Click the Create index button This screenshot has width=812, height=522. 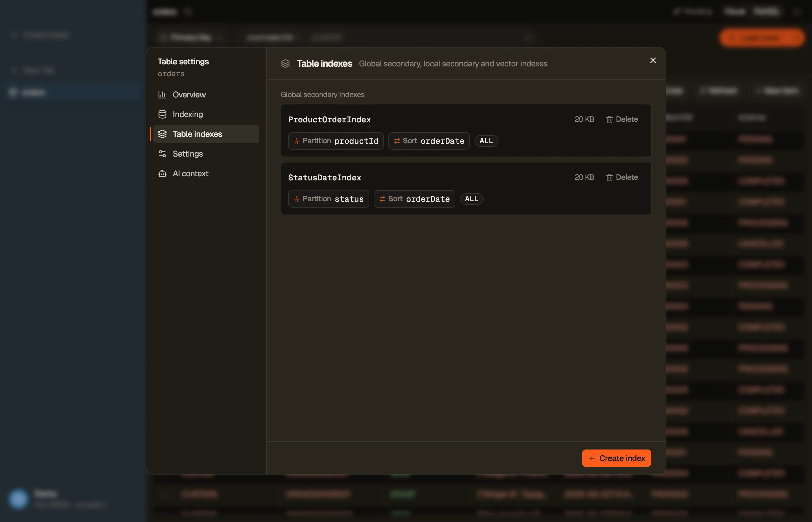[x=617, y=458]
